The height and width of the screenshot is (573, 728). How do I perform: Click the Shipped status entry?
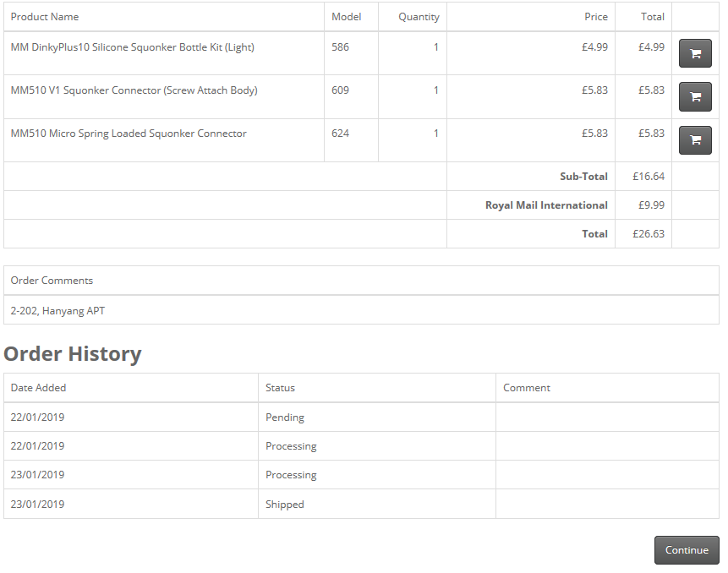pos(285,505)
